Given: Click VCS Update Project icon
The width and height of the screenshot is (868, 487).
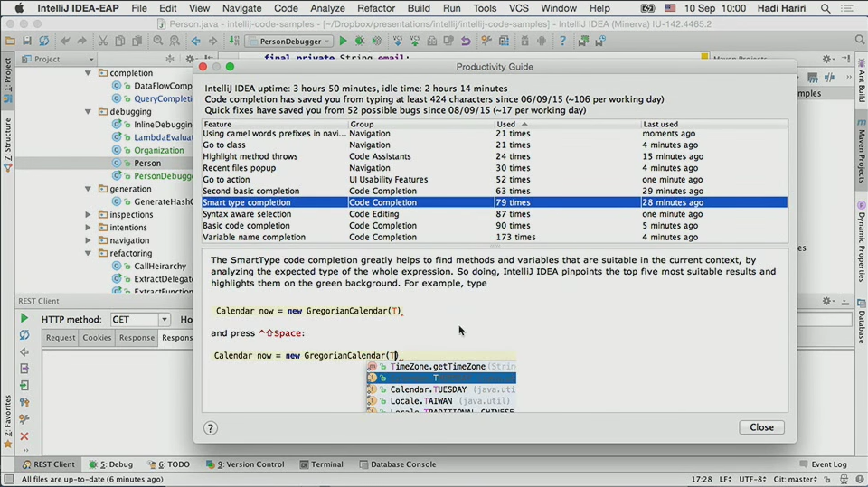Looking at the screenshot, I should click(398, 41).
